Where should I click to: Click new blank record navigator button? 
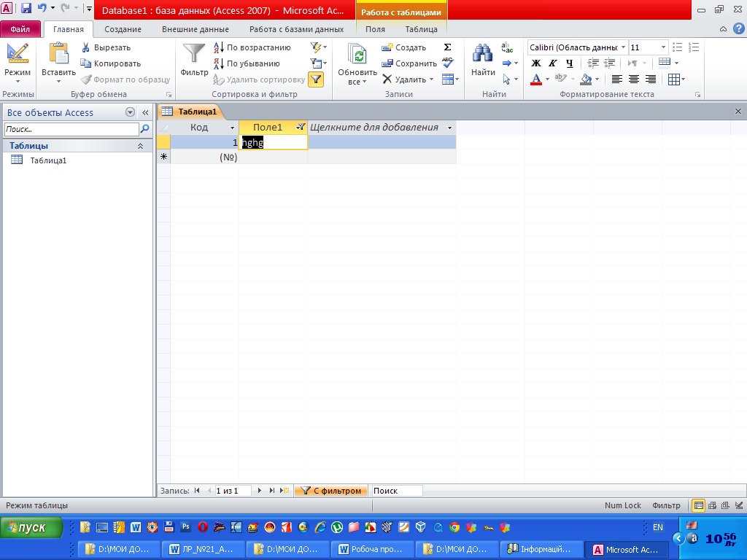pos(285,491)
